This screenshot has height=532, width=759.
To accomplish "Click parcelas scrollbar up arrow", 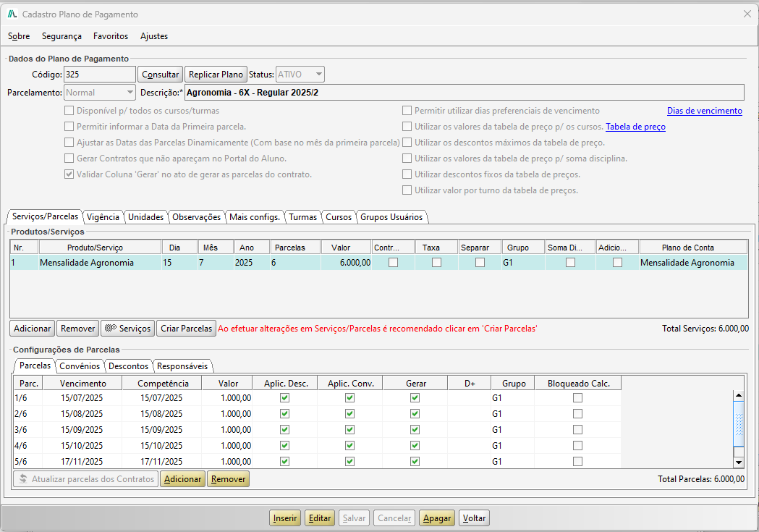I will point(739,395).
